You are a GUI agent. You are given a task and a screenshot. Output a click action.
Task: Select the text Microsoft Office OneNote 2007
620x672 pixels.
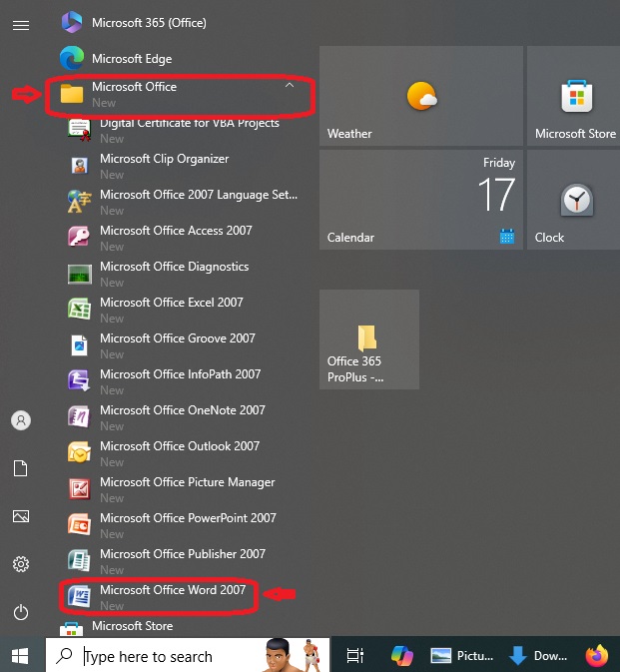(x=183, y=409)
